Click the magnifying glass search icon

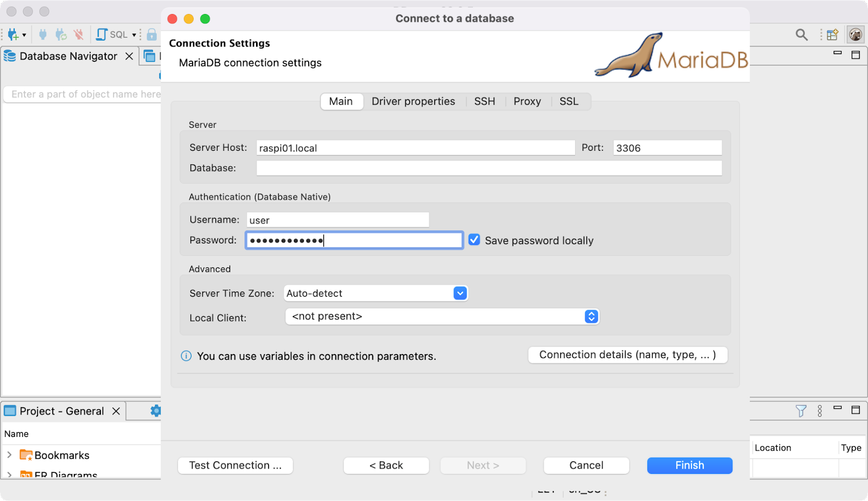pyautogui.click(x=801, y=35)
